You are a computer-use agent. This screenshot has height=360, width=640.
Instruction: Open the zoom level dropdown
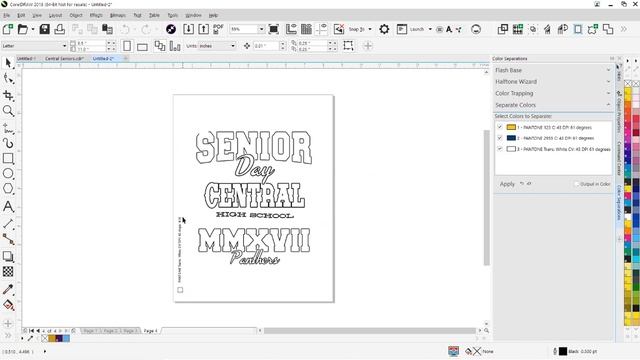[x=261, y=29]
